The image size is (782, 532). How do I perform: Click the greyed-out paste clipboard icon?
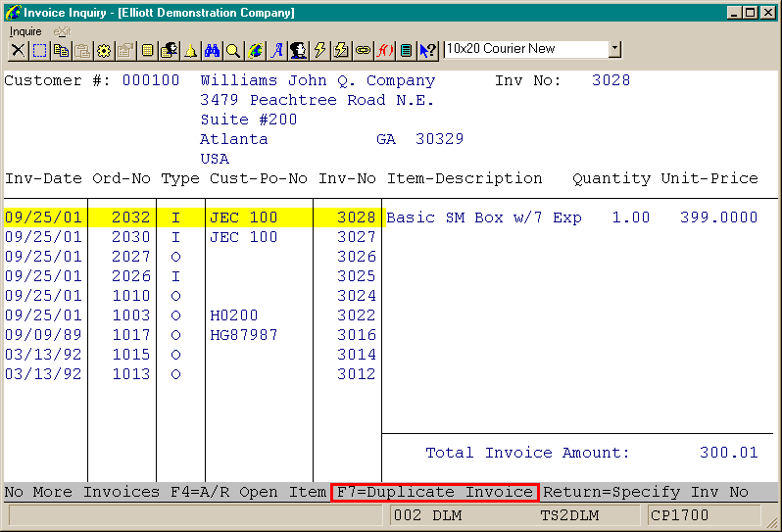pos(82,50)
